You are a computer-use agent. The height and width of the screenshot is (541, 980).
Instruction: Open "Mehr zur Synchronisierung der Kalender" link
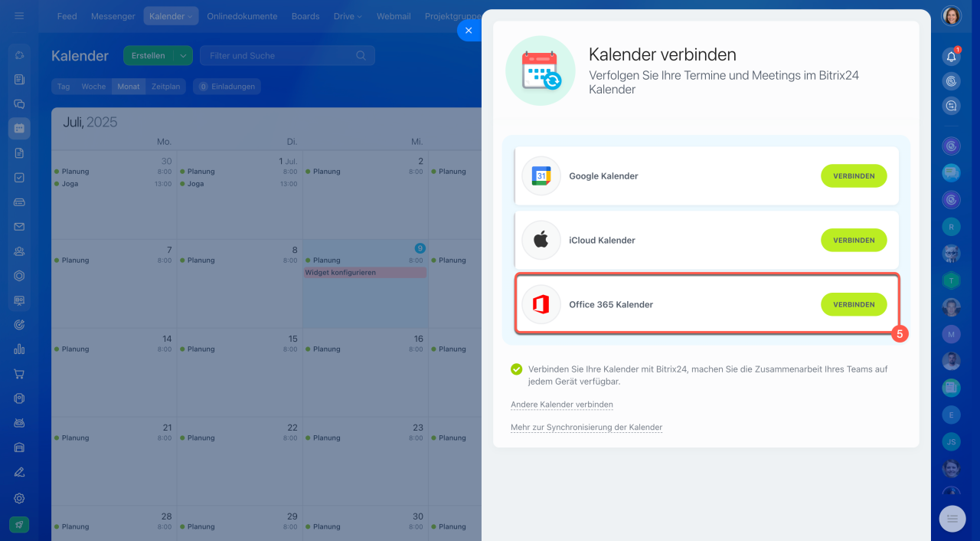click(x=586, y=428)
